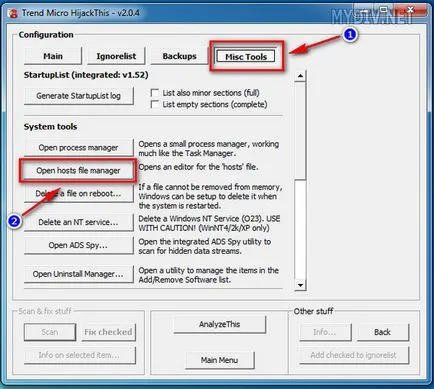Click text 'scan for hidden data streams'
Screen dimensions: 434x389
190,251
